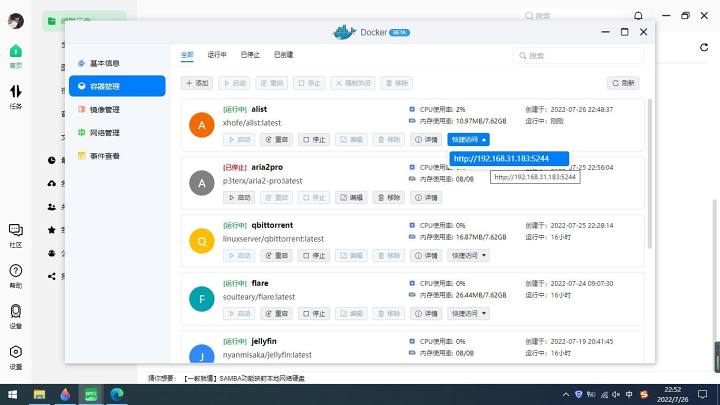Click the 刷新 refresh button in Docker

coord(623,83)
